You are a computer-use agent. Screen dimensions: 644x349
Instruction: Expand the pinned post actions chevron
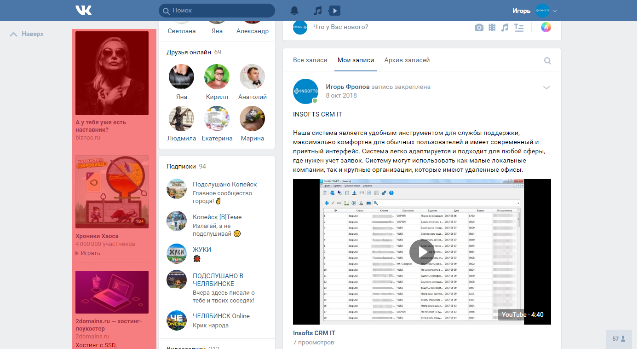coord(546,87)
